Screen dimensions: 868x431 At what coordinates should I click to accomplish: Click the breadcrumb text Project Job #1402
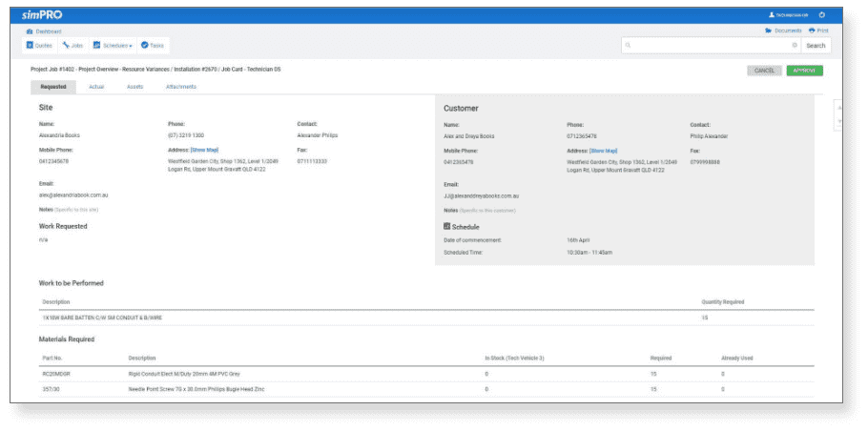53,70
